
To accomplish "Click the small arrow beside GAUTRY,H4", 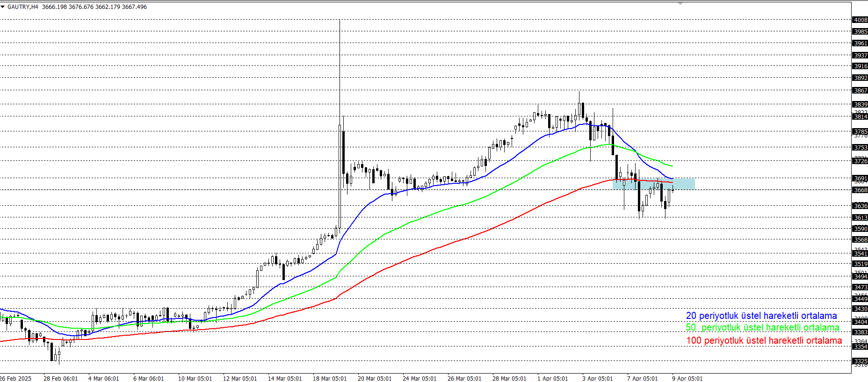I will click(x=3, y=7).
